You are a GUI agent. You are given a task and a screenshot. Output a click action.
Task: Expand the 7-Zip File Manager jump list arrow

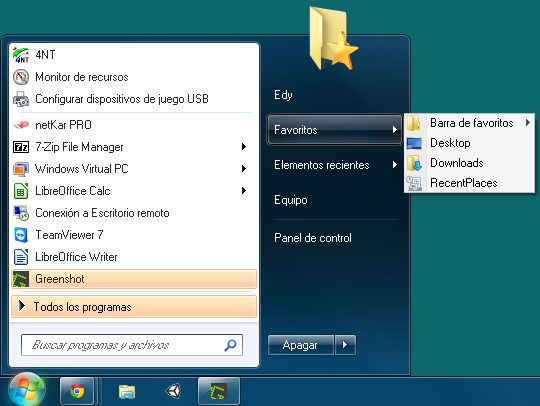244,147
